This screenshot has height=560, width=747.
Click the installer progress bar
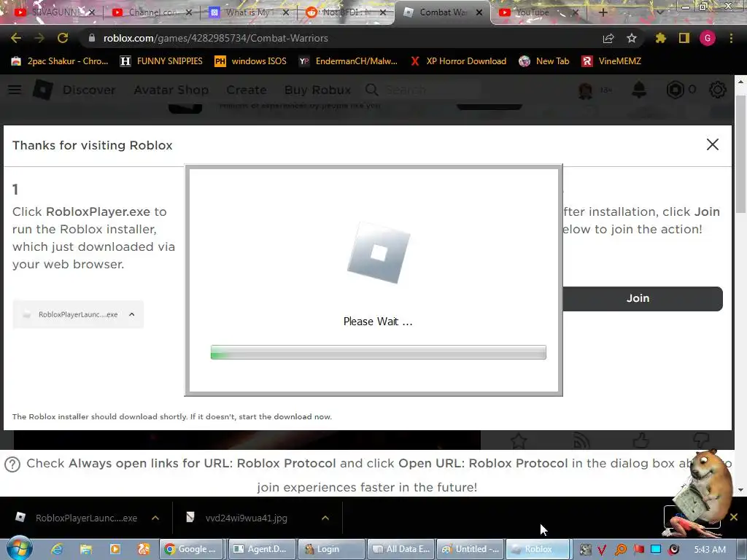coord(379,352)
